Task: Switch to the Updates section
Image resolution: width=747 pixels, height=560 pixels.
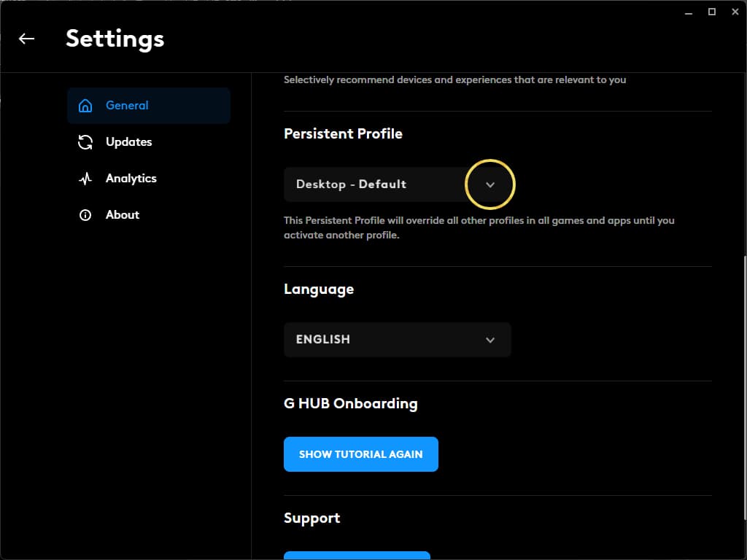Action: point(128,141)
